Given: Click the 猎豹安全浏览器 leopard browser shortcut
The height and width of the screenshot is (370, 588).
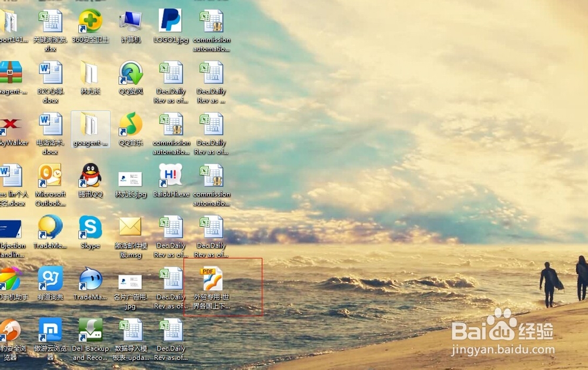Looking at the screenshot, I should [x=11, y=330].
